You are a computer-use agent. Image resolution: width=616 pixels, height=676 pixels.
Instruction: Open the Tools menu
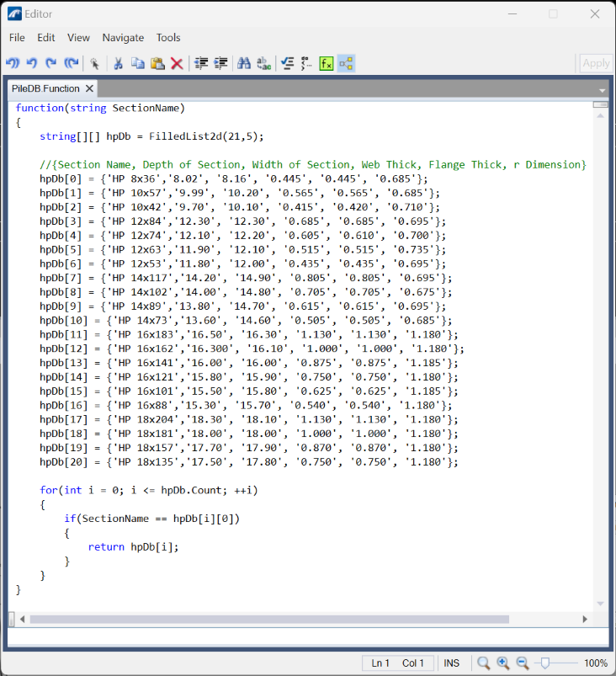[x=168, y=38]
